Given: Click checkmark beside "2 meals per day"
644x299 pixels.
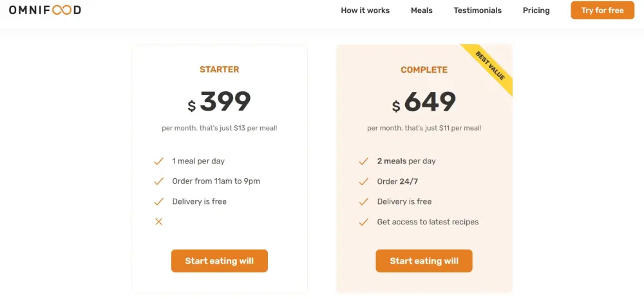Looking at the screenshot, I should [363, 161].
